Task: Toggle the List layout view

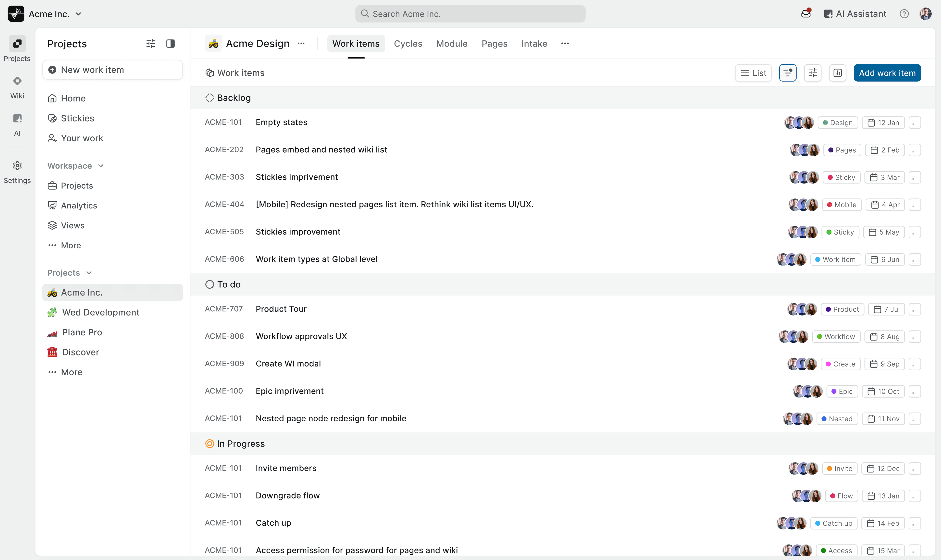Action: point(753,73)
